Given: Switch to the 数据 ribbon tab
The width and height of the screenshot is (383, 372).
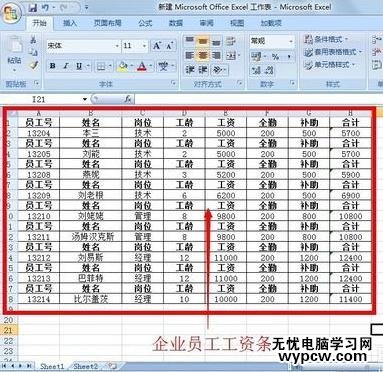Looking at the screenshot, I should 176,23.
